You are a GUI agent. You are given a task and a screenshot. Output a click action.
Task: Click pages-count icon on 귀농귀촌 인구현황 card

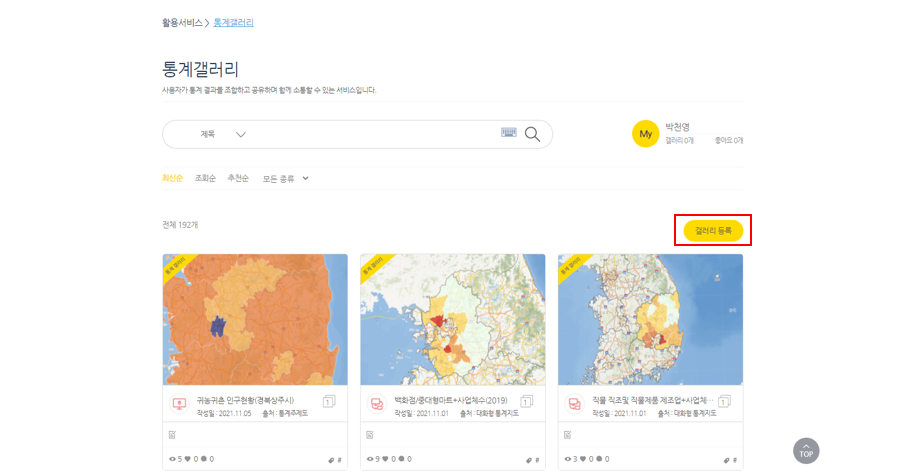329,401
